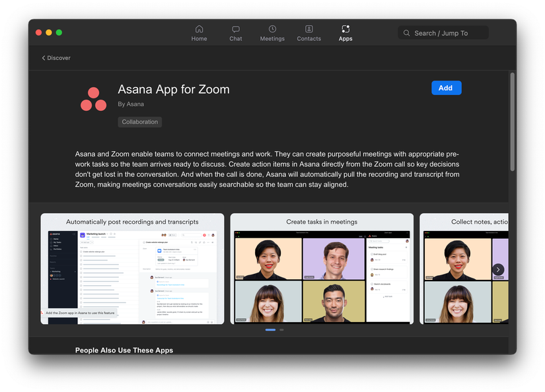Minimize the window with the yellow button

[x=49, y=32]
